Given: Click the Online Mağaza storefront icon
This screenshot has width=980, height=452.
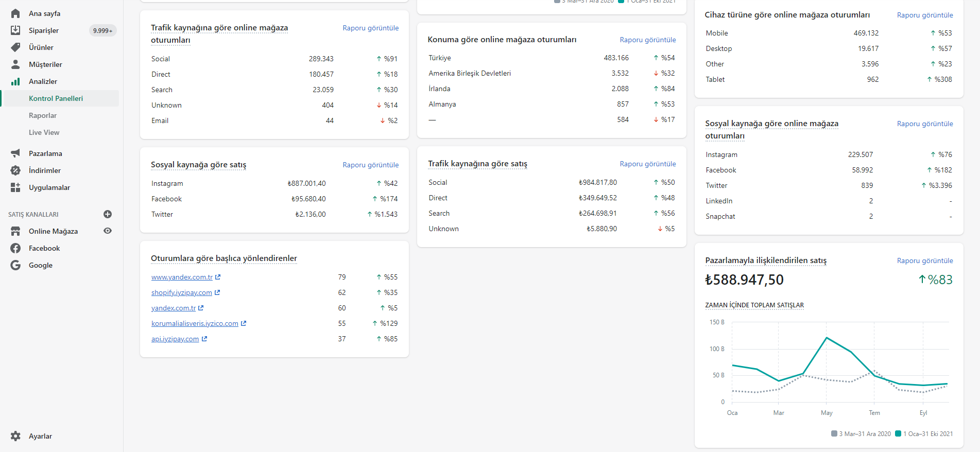Looking at the screenshot, I should click(15, 231).
